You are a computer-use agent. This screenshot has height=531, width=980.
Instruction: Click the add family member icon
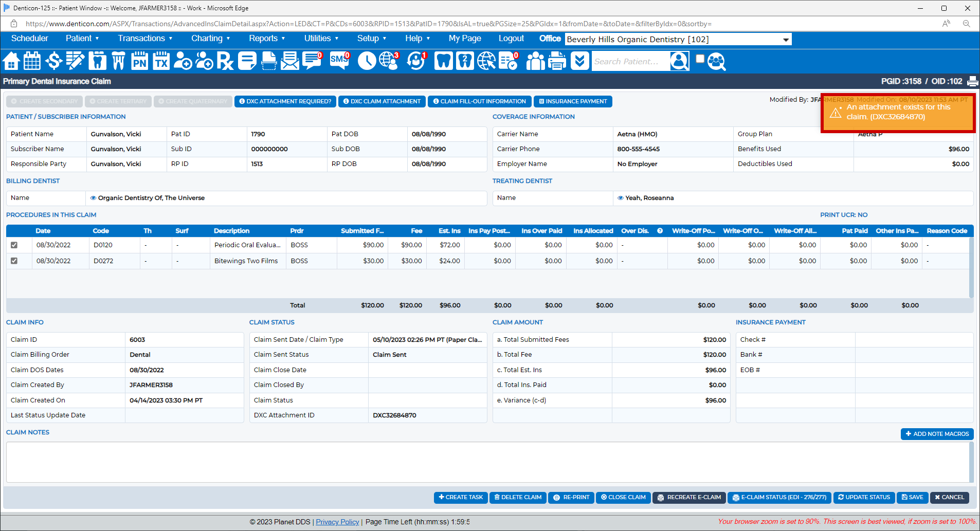[204, 61]
